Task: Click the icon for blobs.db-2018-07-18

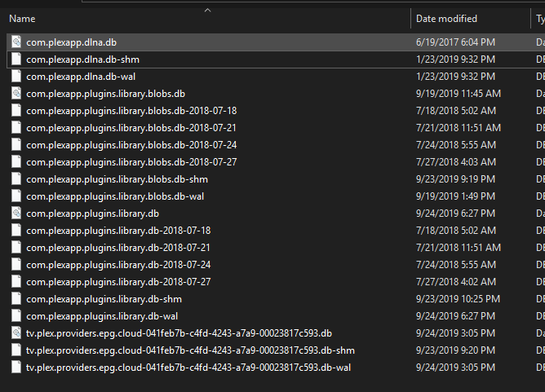Action: (16, 110)
